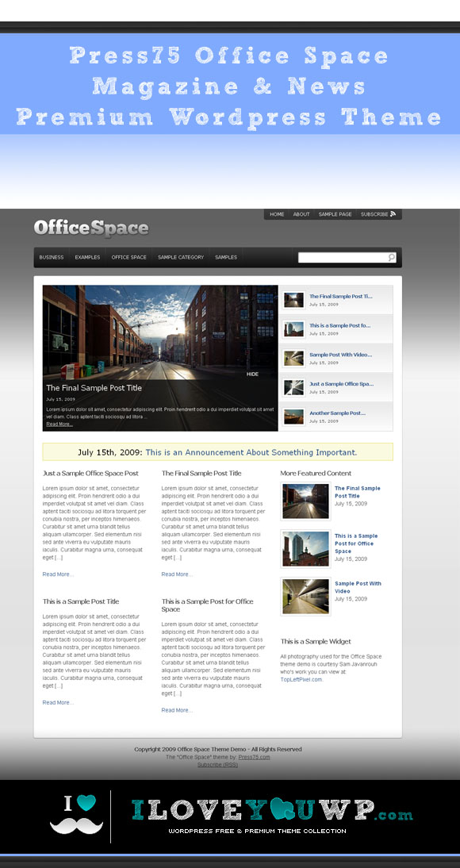Screen dimensions: 460x868
Task: Open slider link This is a Sample Post fo...
Action: 339,325
